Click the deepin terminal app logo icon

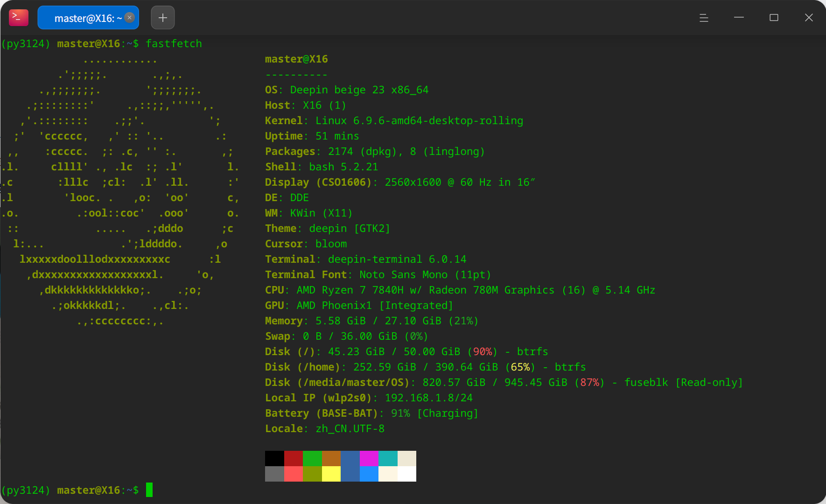point(19,18)
